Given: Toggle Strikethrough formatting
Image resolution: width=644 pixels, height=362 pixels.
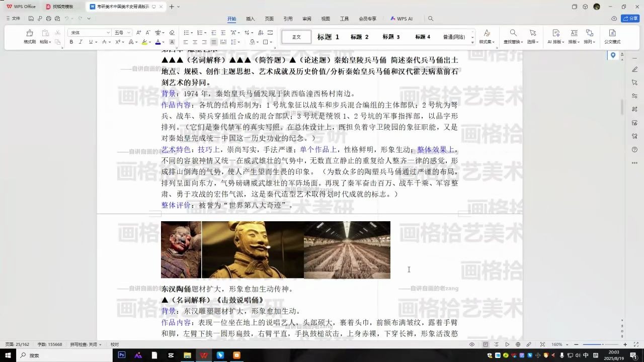Looking at the screenshot, I should pos(105,42).
